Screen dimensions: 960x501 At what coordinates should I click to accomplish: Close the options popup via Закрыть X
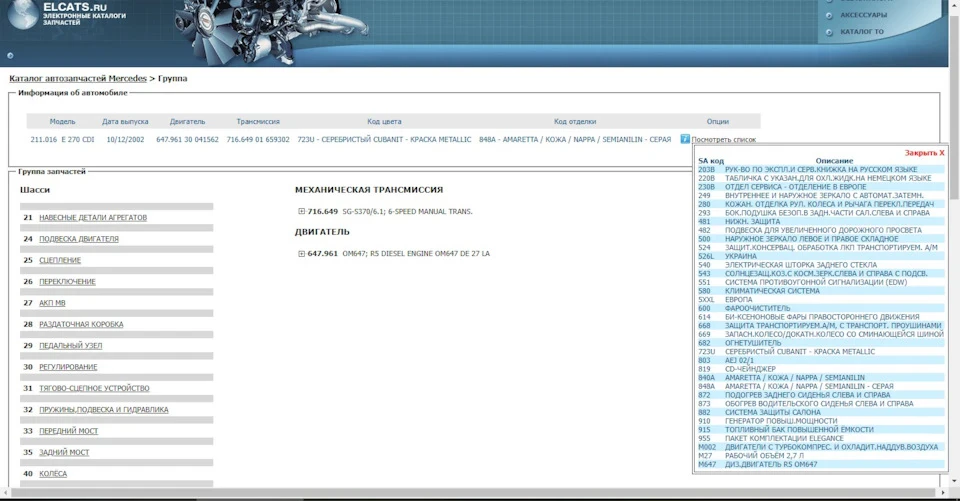pyautogui.click(x=924, y=153)
